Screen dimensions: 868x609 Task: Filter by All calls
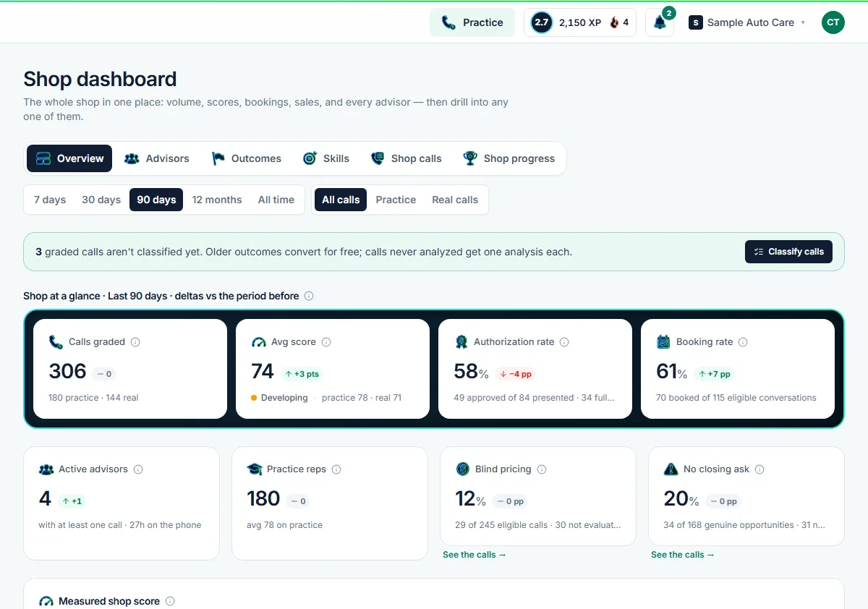coord(341,200)
